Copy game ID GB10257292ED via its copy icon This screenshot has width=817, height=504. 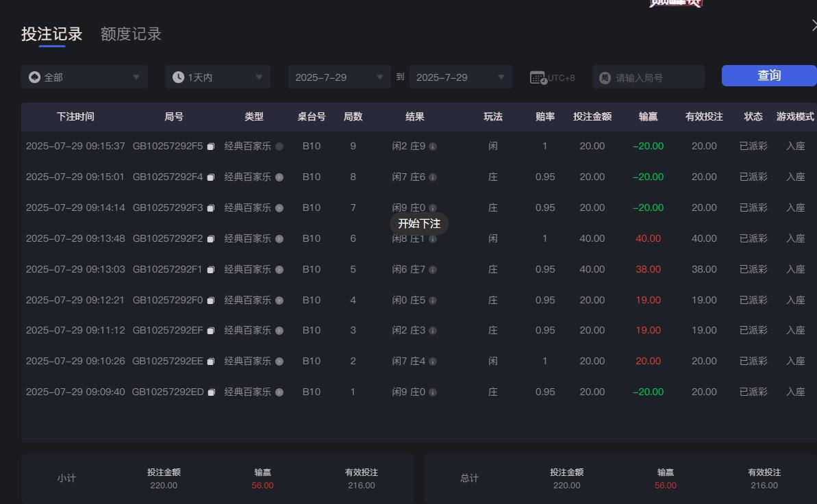point(210,392)
